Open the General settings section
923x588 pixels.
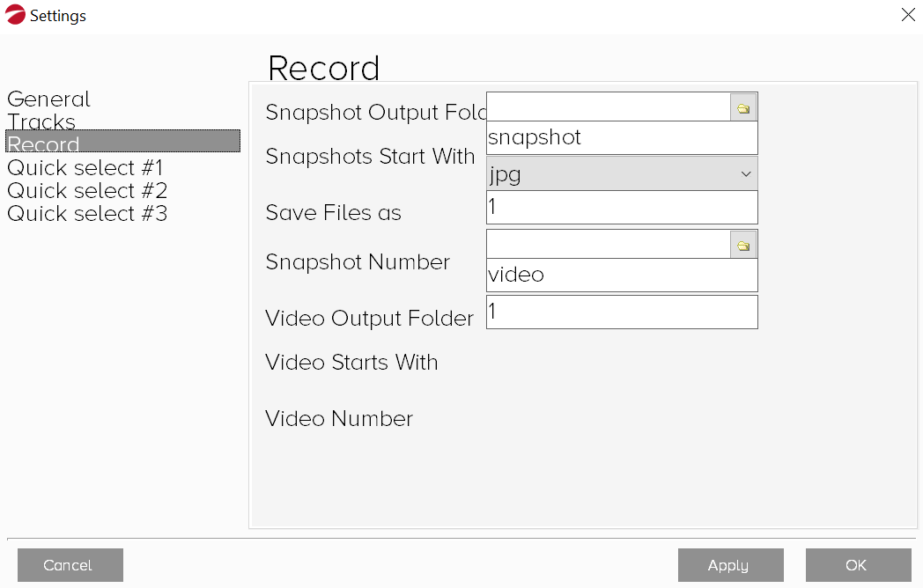tap(48, 99)
